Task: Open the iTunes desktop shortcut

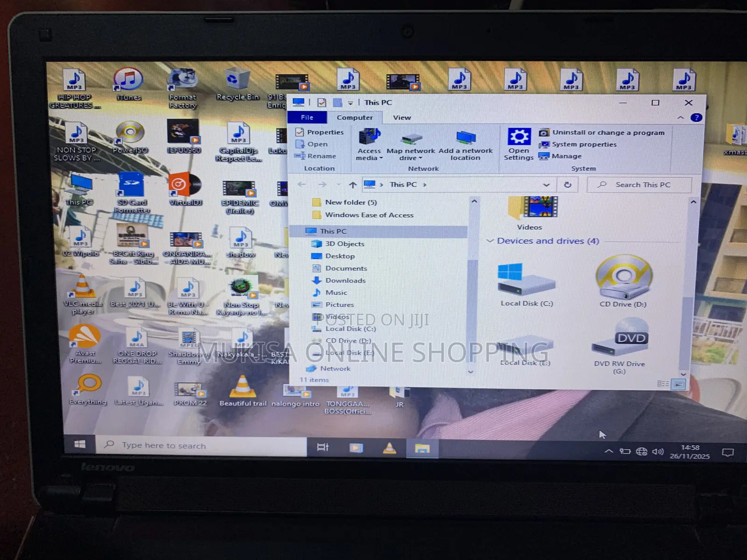Action: pos(128,84)
